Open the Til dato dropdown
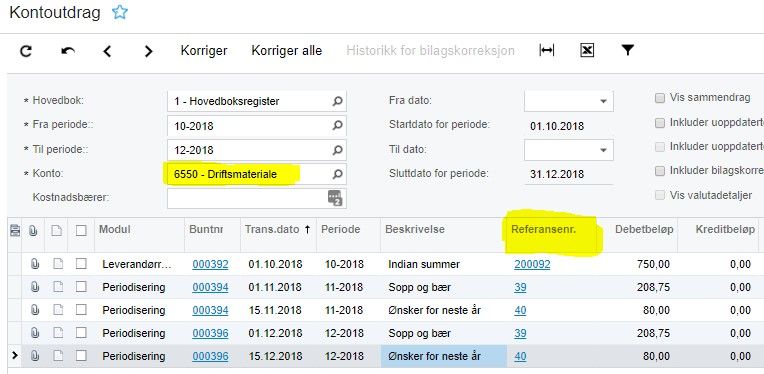Screen dimensions: 764x374 [603, 150]
